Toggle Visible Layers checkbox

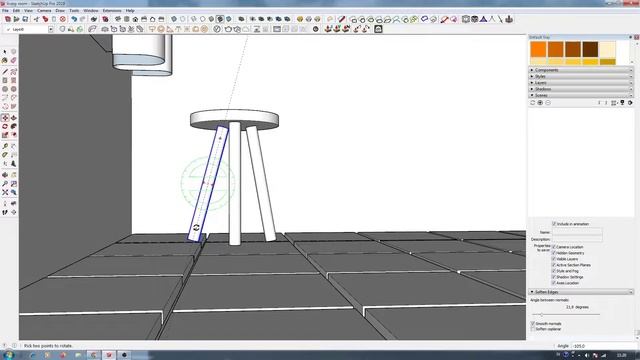click(x=554, y=259)
